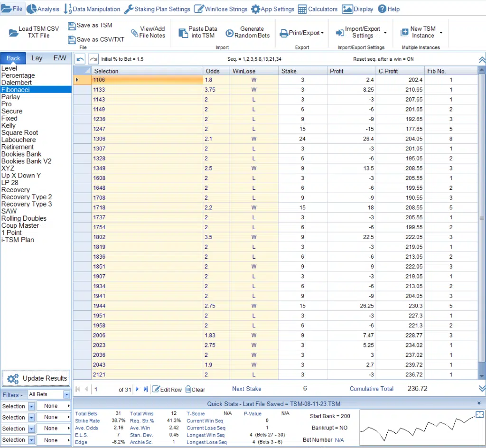The width and height of the screenshot is (486, 448).
Task: Click Generate Random Bets
Action: click(x=248, y=32)
